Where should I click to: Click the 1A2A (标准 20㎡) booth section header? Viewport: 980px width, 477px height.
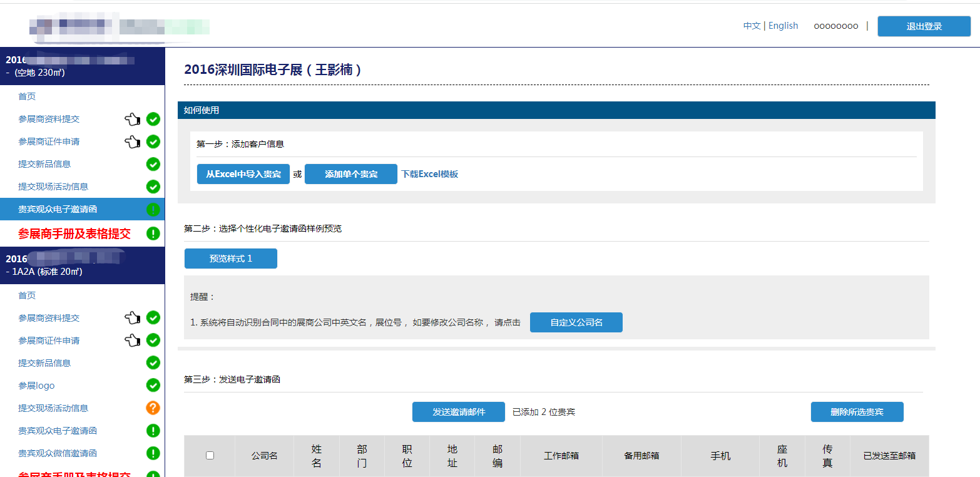83,265
